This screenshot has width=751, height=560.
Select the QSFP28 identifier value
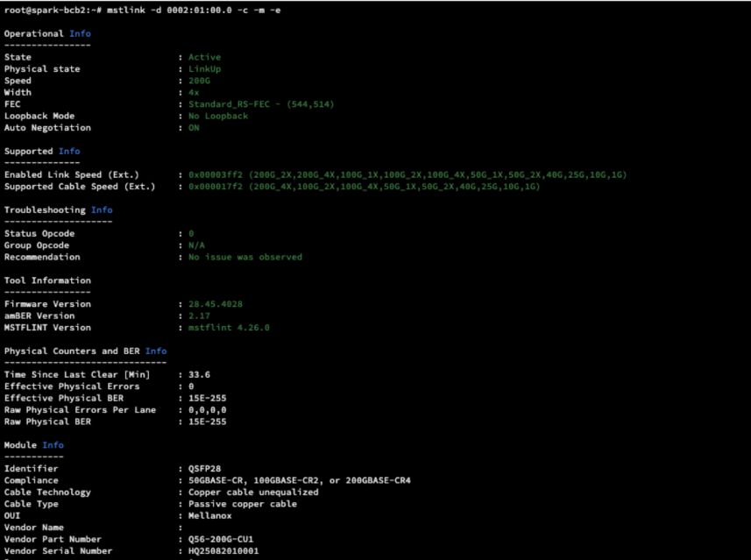coord(204,468)
